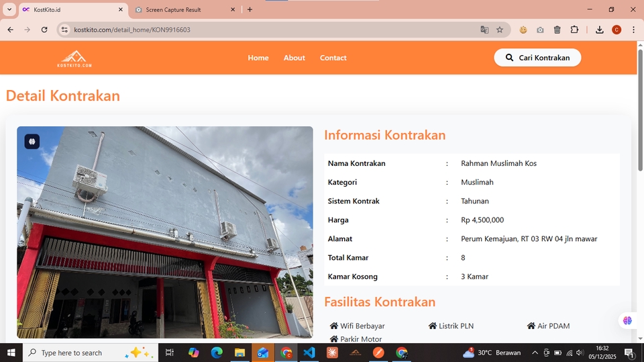Click the home icon beside Listrik PLN

coord(433,326)
